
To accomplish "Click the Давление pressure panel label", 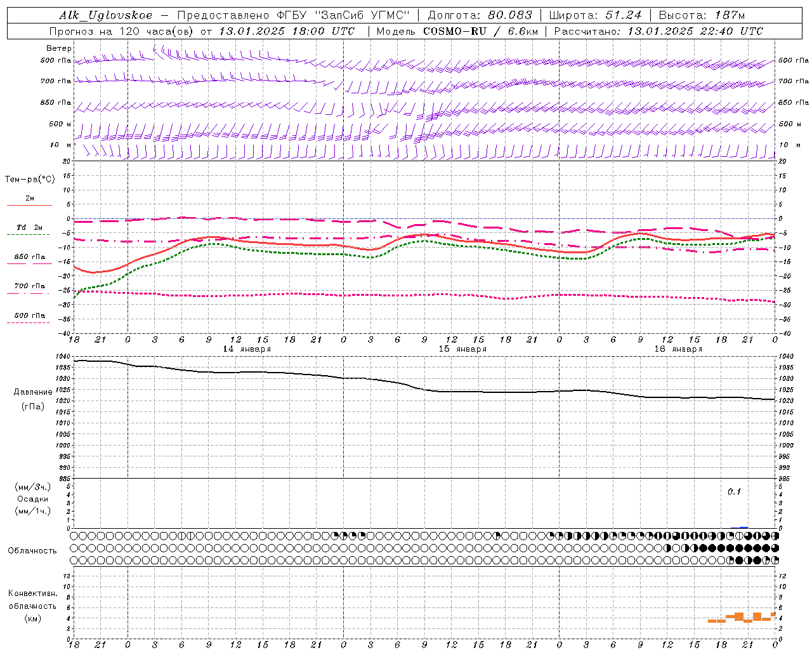I will tap(33, 392).
